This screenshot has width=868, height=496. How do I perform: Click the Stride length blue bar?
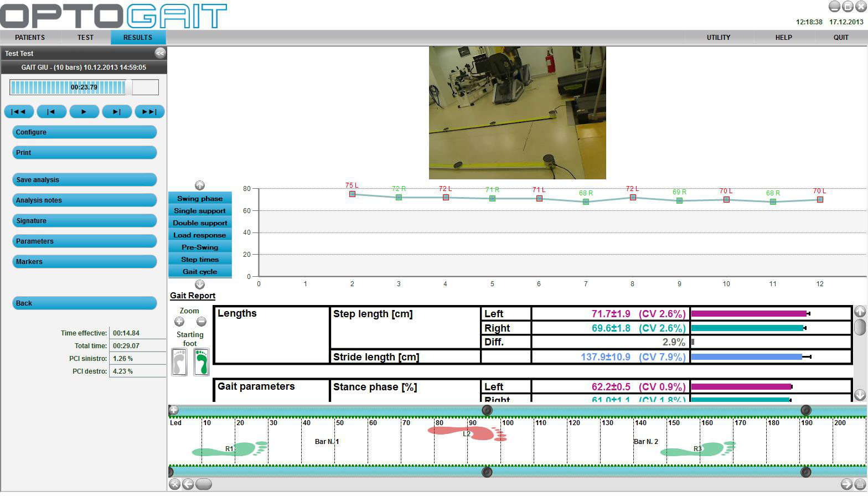click(747, 357)
